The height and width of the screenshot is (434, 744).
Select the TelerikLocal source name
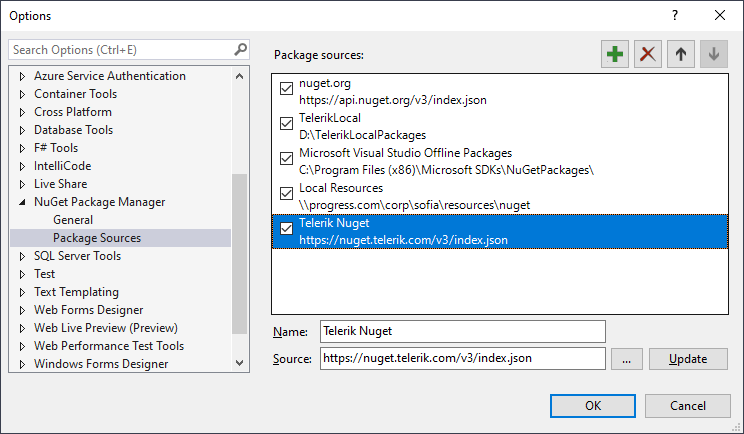(330, 118)
